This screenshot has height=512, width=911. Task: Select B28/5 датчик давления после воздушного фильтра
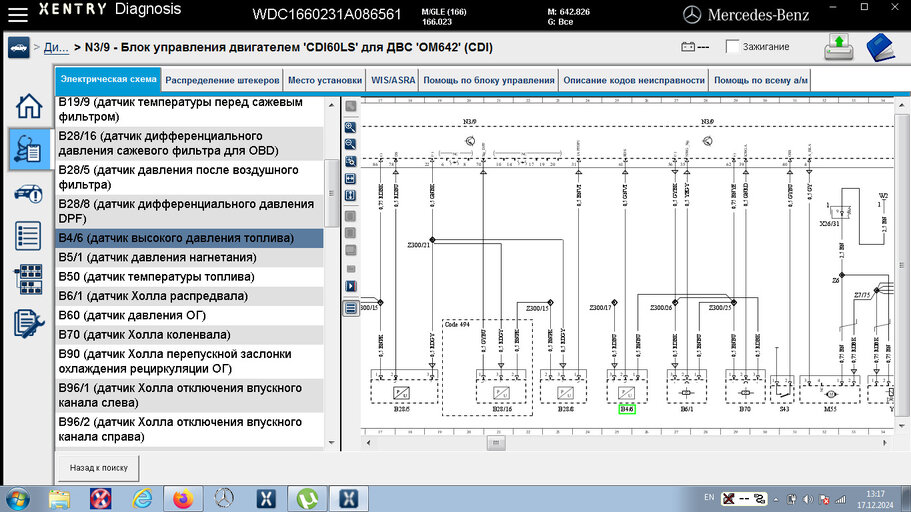click(190, 177)
